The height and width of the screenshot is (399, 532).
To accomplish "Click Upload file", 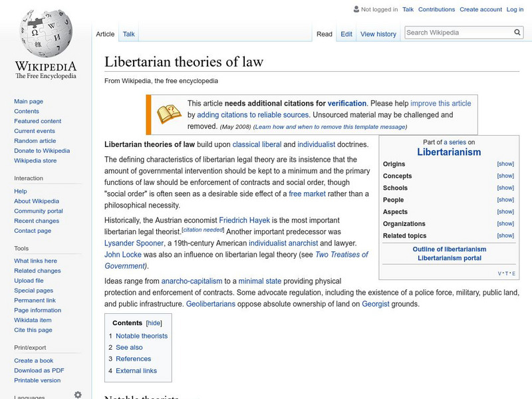I will [x=29, y=280].
